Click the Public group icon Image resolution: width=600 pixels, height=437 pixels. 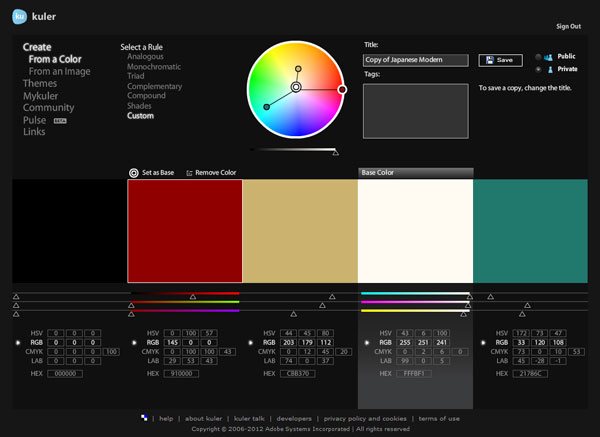[x=548, y=57]
